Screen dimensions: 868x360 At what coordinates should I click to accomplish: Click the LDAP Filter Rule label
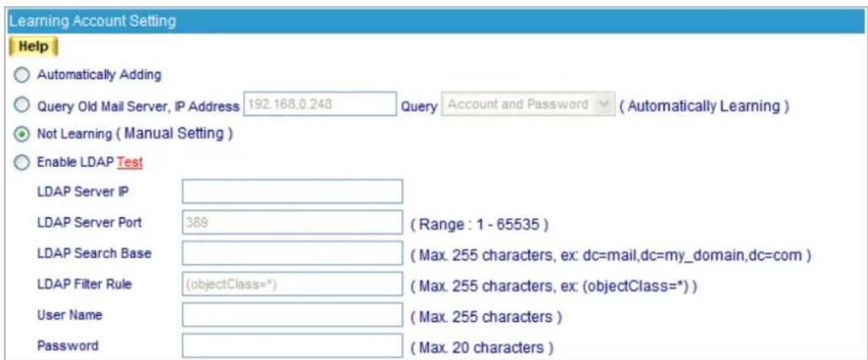pyautogui.click(x=85, y=284)
